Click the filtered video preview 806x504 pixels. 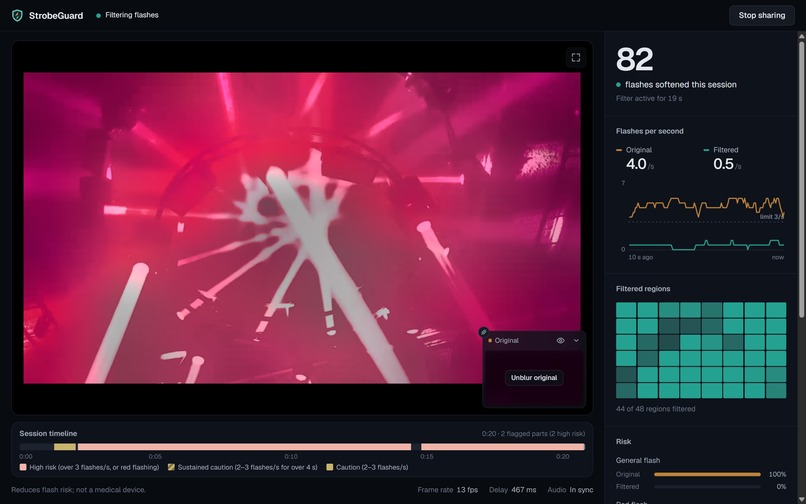[x=302, y=228]
